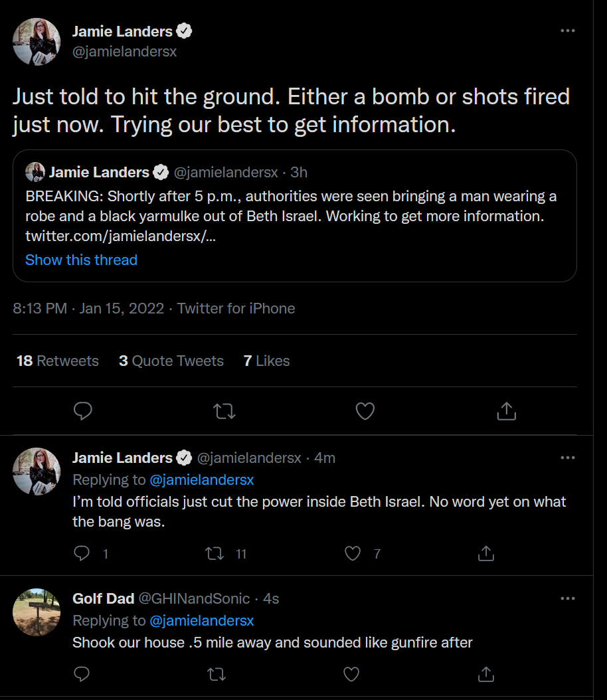Viewport: 607px width, 700px height.
Task: Share Golf Dad's tweet
Action: (486, 673)
